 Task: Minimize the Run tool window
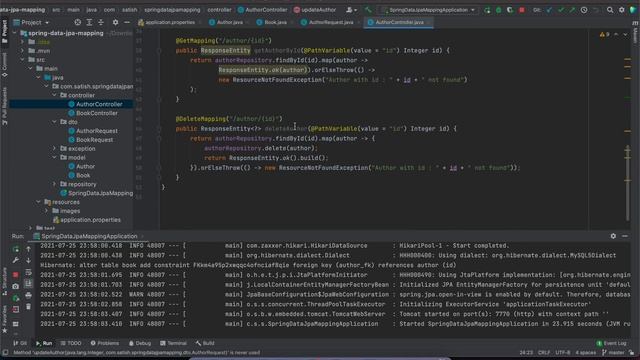(625, 236)
